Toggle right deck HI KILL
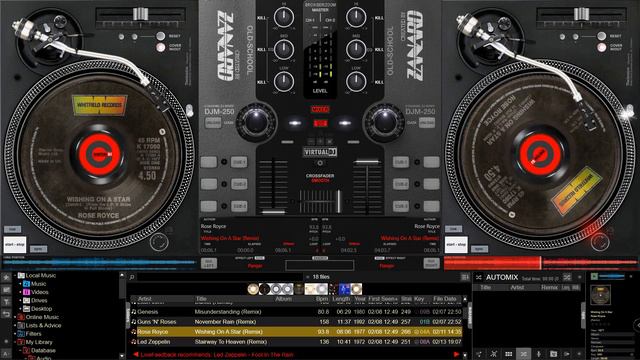Screen dimensions: 640x360 click(x=379, y=18)
